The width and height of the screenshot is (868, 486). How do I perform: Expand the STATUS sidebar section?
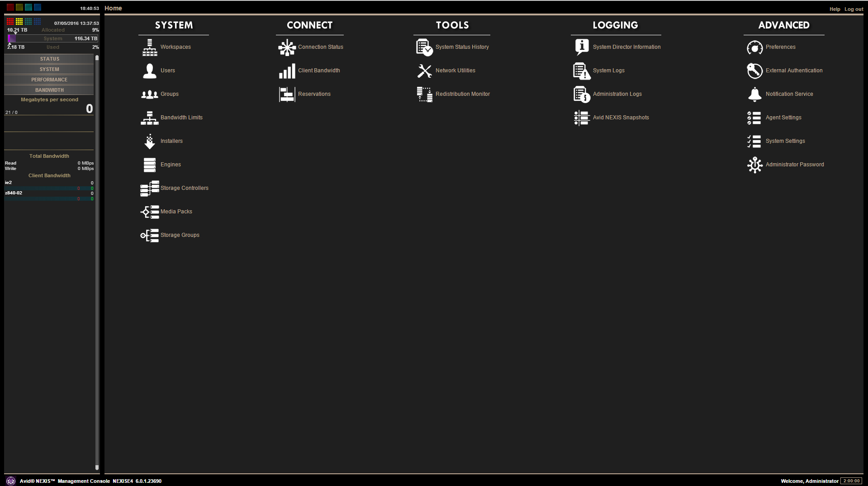pyautogui.click(x=49, y=59)
